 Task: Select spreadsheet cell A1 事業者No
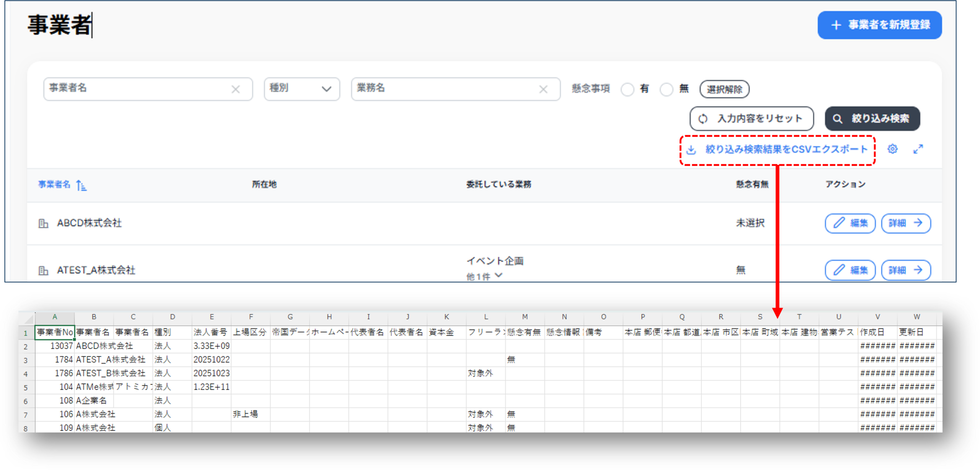tap(55, 332)
